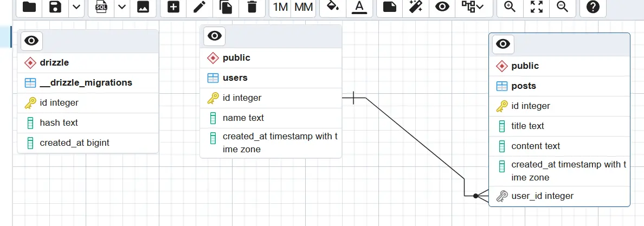
Task: Click 'created_at bigint' column
Action: (x=88, y=143)
